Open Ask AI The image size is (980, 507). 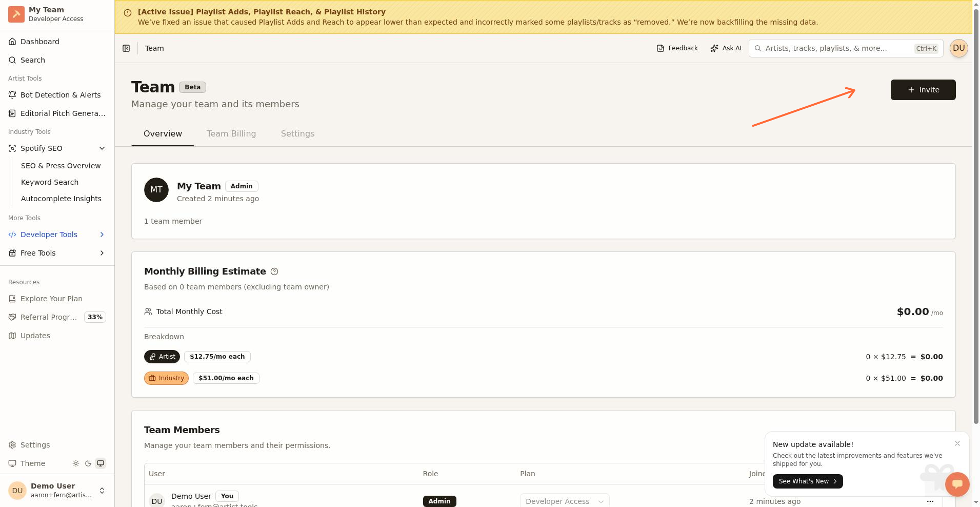(x=726, y=48)
